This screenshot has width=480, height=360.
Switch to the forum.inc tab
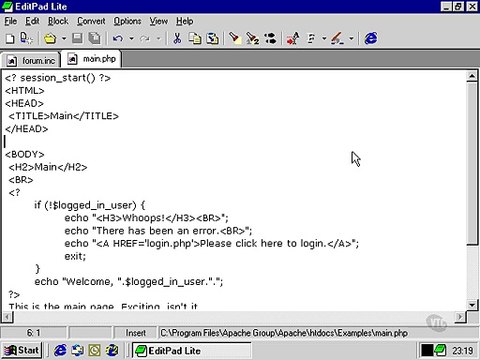31,61
